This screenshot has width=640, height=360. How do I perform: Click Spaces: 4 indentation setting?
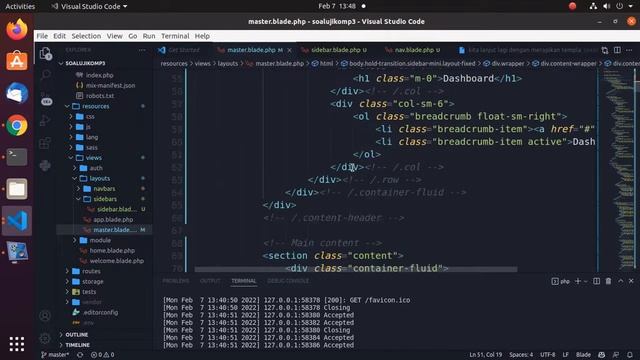[x=521, y=355]
